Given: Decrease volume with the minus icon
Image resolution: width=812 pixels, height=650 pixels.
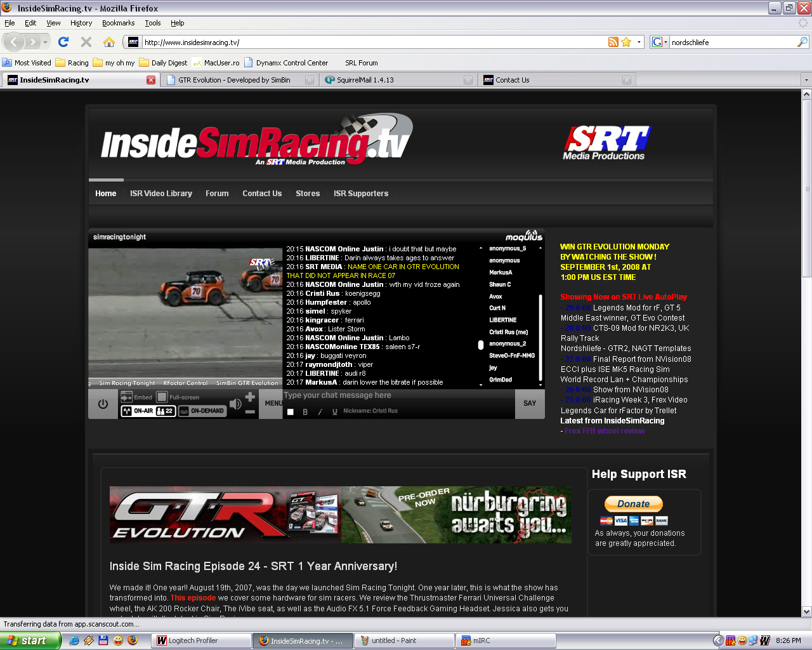Looking at the screenshot, I should 250,412.
